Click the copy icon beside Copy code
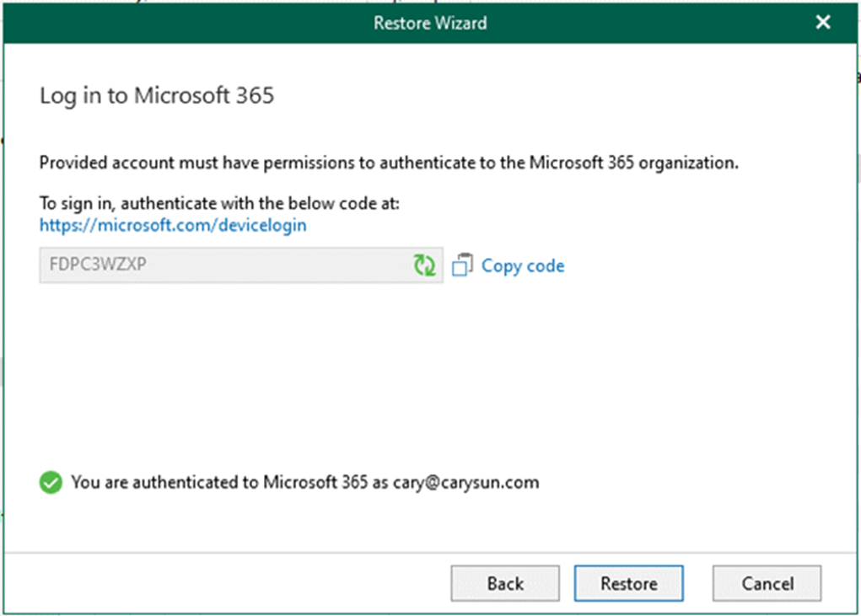The height and width of the screenshot is (616, 861). (x=462, y=265)
